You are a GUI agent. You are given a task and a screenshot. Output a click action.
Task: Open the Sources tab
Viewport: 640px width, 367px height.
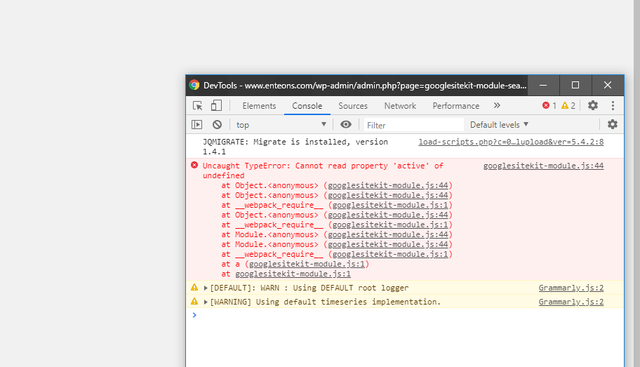tap(353, 106)
